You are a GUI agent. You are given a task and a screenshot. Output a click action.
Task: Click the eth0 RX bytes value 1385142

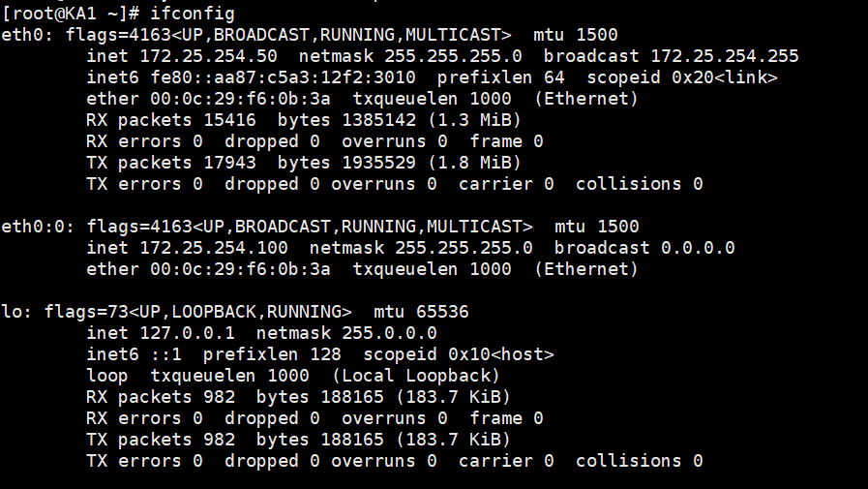378,120
